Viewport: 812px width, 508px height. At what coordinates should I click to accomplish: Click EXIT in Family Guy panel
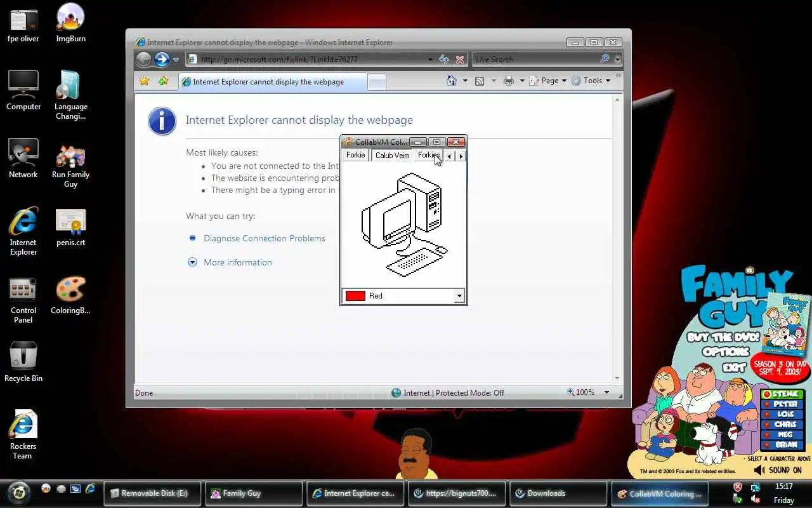point(735,367)
